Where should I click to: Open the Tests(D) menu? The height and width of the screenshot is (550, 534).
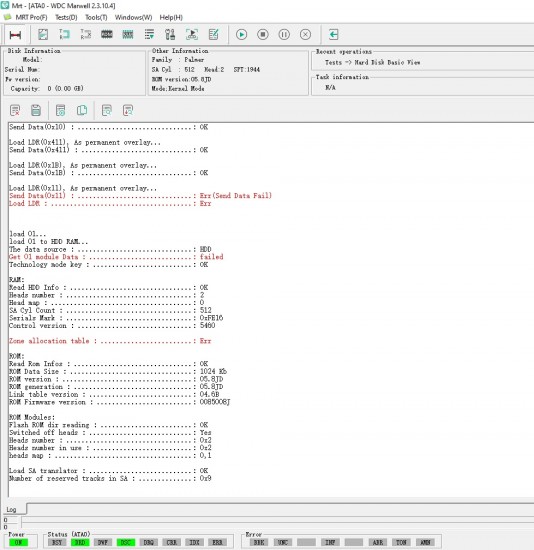[x=66, y=17]
